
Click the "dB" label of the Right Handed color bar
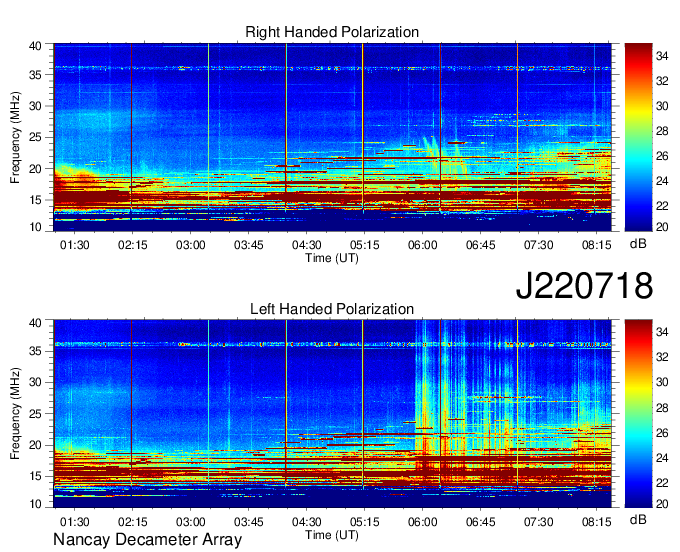(638, 244)
